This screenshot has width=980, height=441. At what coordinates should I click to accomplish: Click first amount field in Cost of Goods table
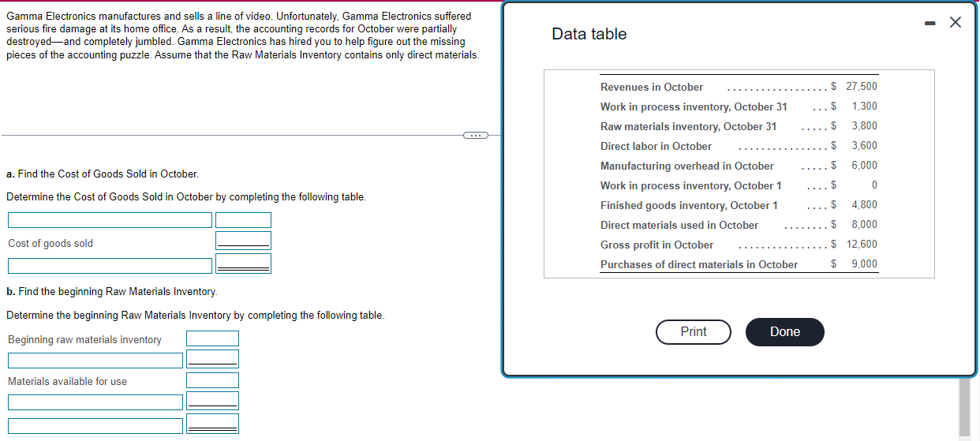click(x=243, y=220)
